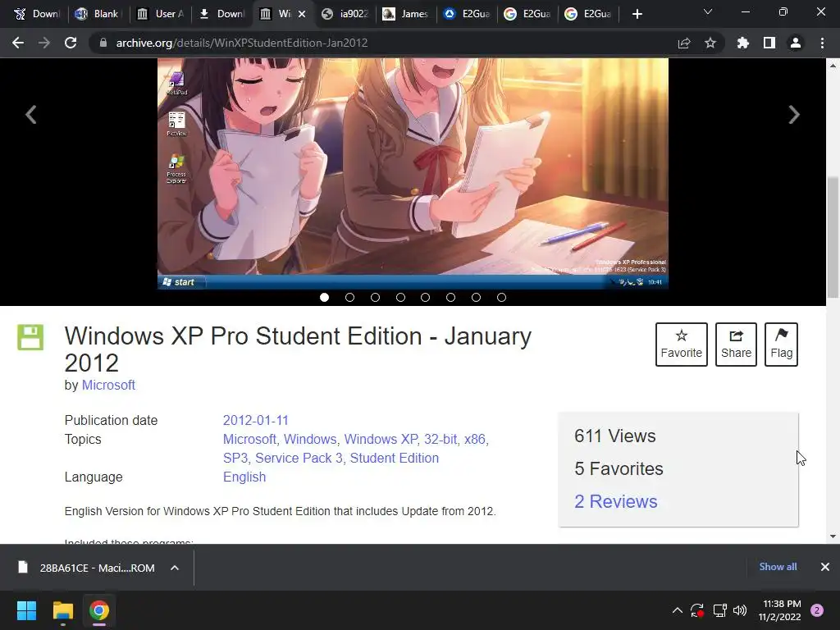Share this archive item

coord(736,345)
